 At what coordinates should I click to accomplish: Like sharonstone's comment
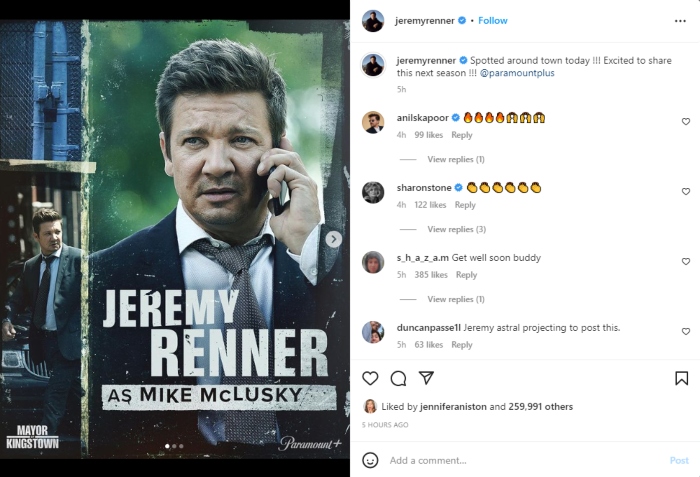pos(686,192)
